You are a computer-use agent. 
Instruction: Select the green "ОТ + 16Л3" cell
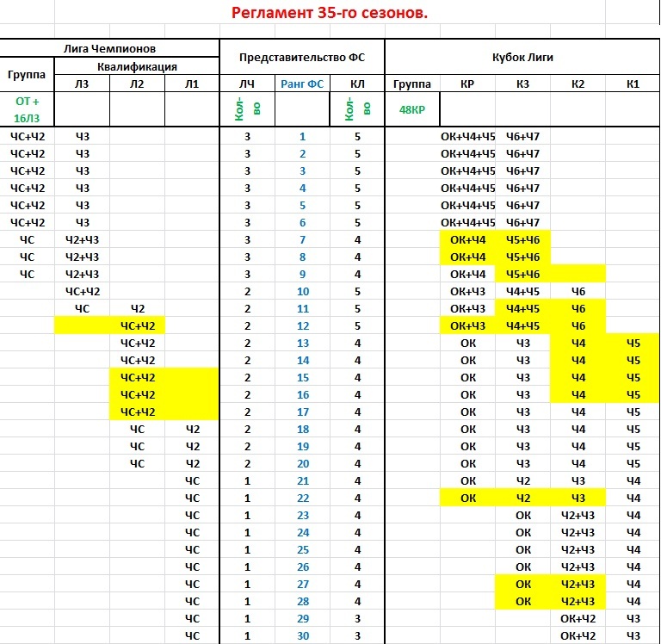click(28, 109)
